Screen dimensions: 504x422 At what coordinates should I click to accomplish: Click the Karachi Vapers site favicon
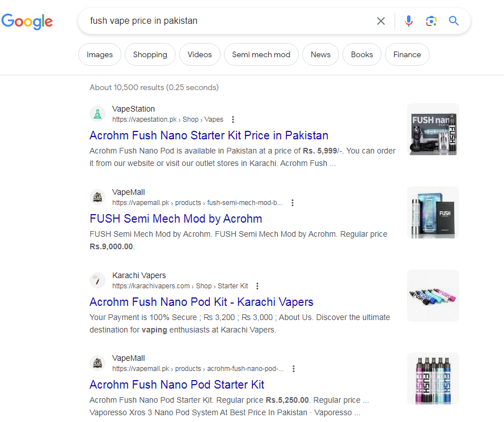click(98, 280)
